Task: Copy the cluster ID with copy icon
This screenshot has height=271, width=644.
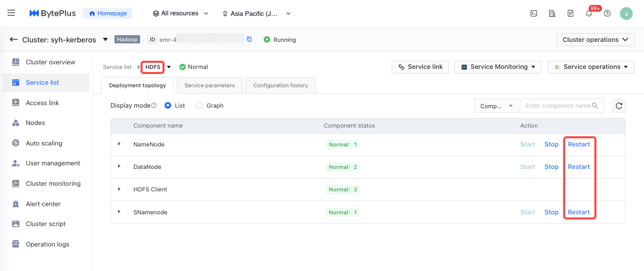Action: tap(249, 39)
